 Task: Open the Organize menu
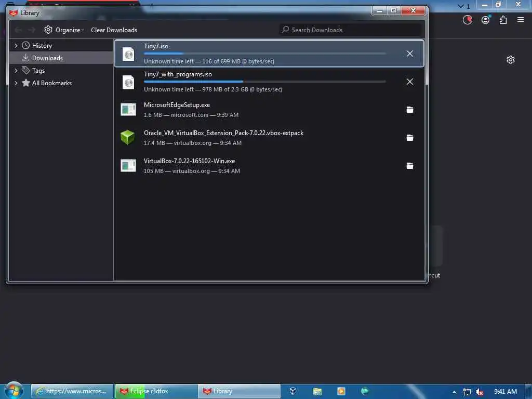tap(64, 30)
